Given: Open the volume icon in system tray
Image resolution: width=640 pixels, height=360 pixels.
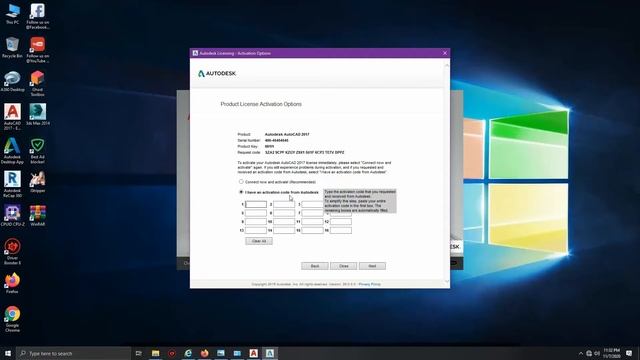Looking at the screenshot, I should (597, 353).
